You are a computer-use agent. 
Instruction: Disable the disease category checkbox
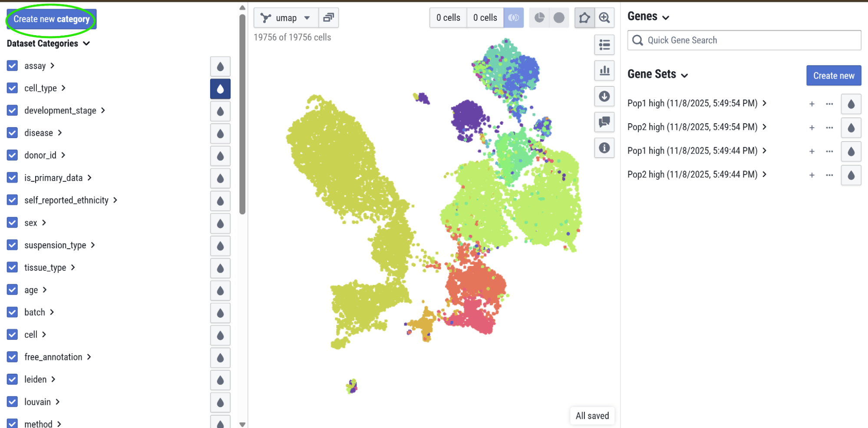[x=12, y=133]
